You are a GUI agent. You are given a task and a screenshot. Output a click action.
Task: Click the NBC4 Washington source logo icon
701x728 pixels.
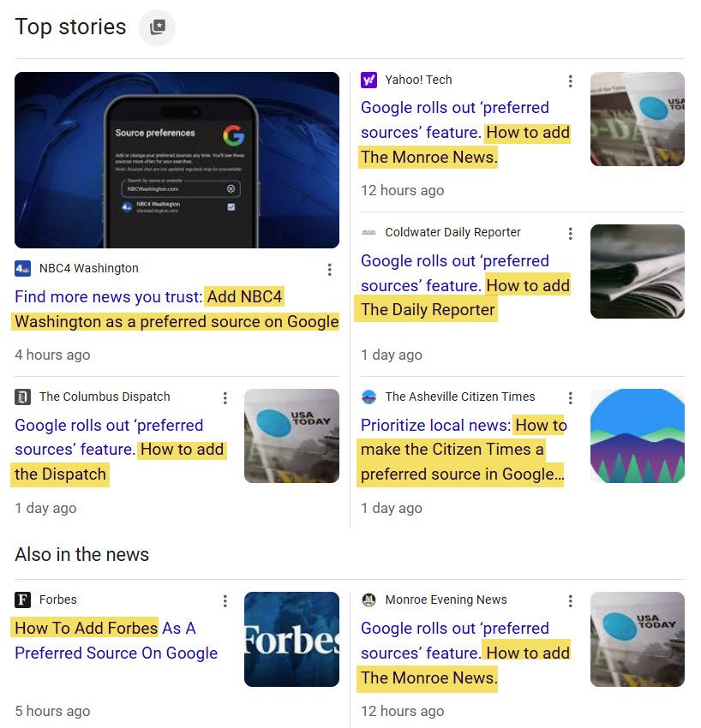pyautogui.click(x=23, y=268)
